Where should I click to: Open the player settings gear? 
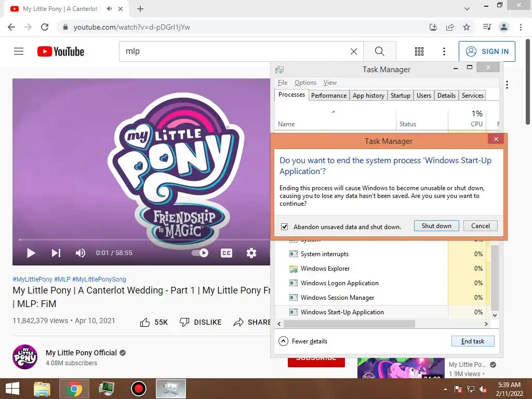(x=251, y=253)
